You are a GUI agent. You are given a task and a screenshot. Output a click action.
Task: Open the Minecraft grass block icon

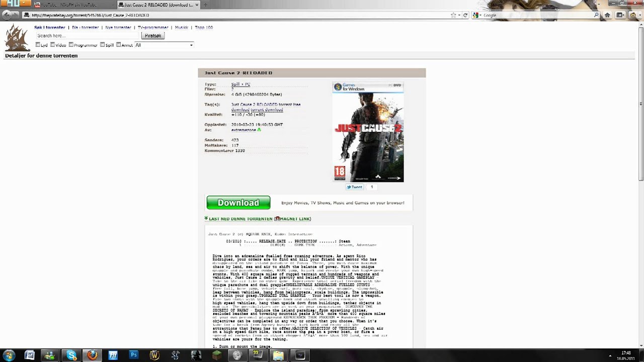[216, 355]
